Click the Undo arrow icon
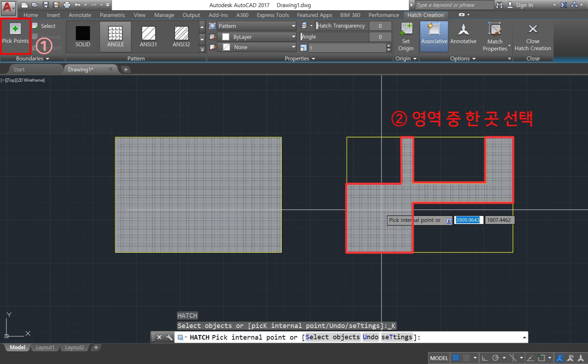Image resolution: width=588 pixels, height=364 pixels. [77, 5]
